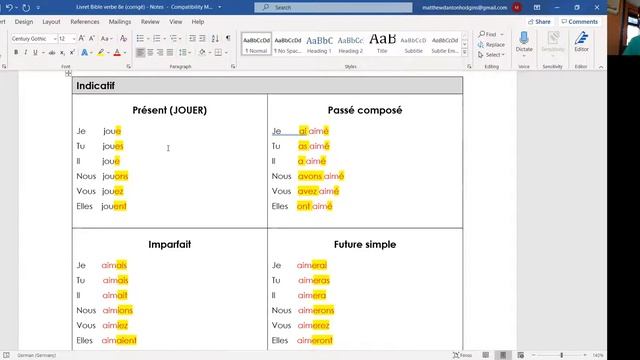The image size is (640, 360).
Task: Open the font name dropdown
Action: click(x=55, y=38)
